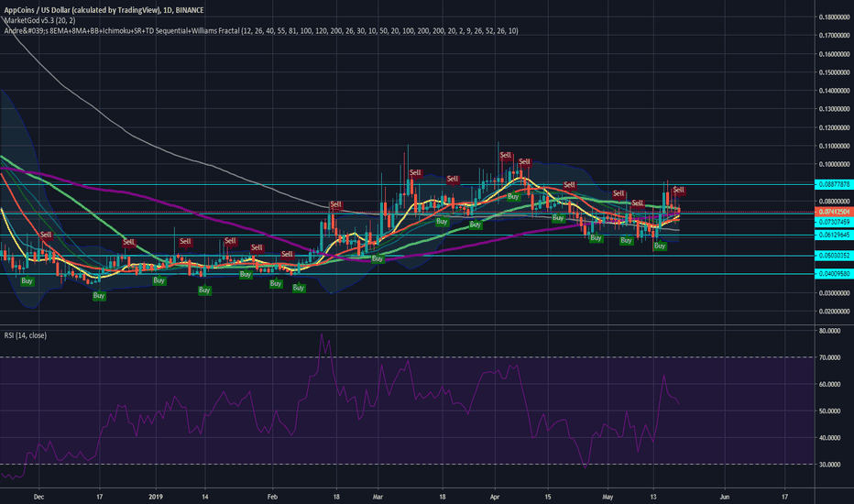This screenshot has width=854, height=504.
Task: Click the most recent Buy signal near May 13
Action: coord(660,246)
